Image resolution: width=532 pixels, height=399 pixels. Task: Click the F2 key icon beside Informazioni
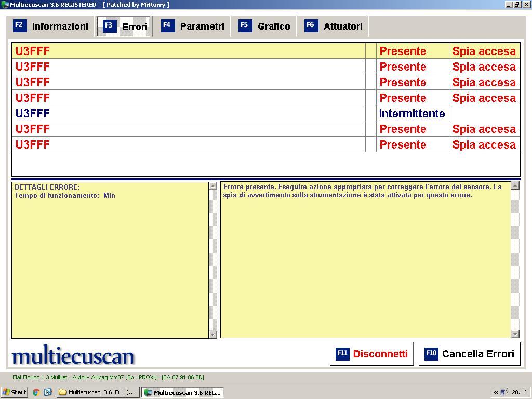tap(20, 25)
